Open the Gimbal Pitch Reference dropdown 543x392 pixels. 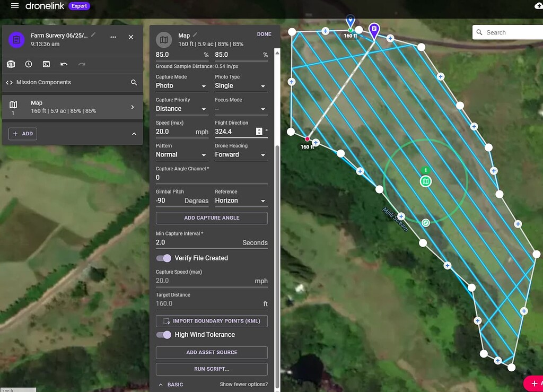tap(241, 200)
